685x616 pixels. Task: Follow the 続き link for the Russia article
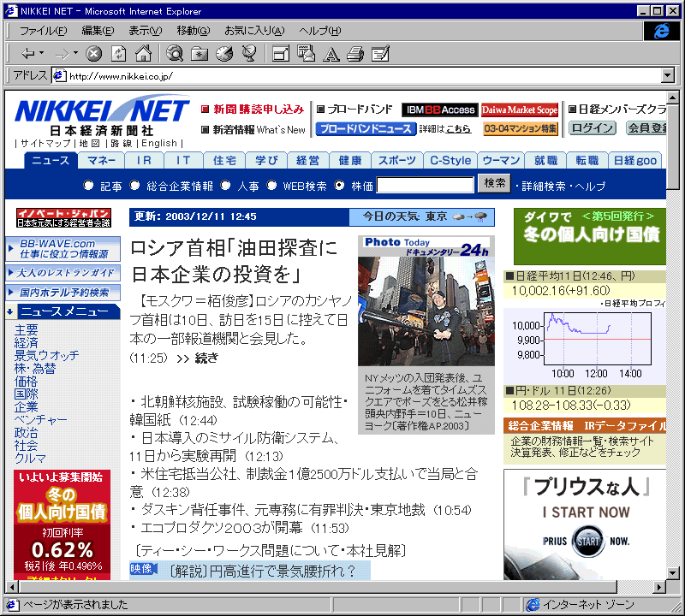[206, 358]
